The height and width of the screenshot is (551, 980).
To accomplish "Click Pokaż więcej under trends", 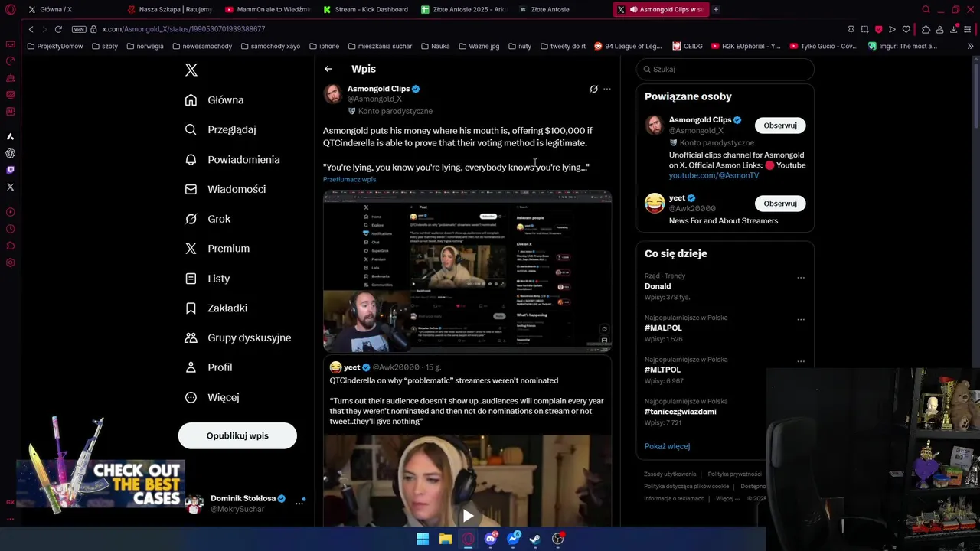I will [x=667, y=446].
